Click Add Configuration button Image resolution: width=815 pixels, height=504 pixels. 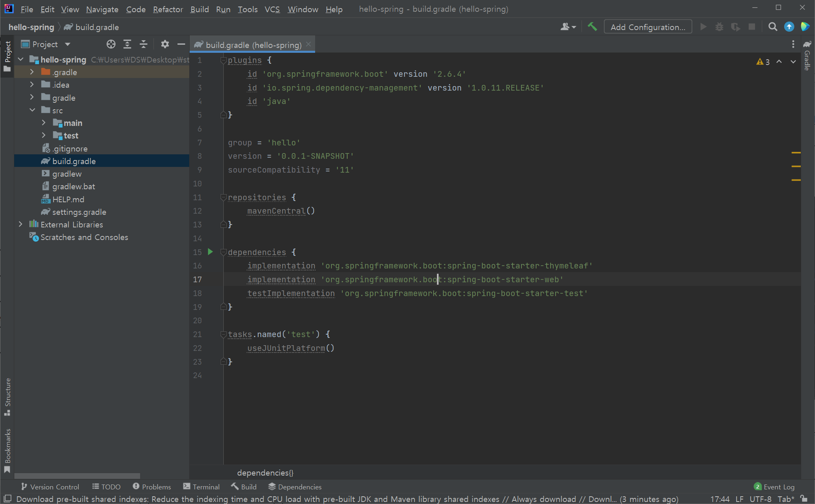coord(648,27)
